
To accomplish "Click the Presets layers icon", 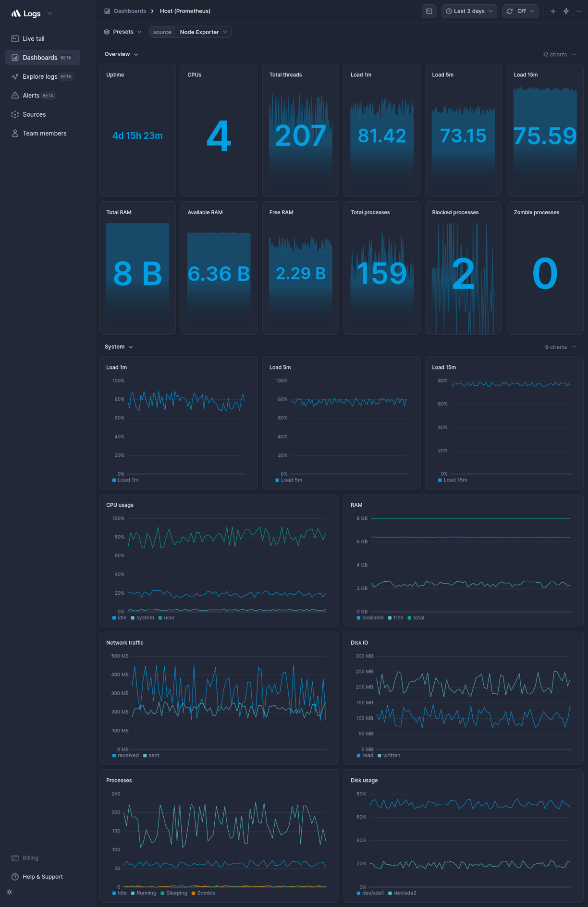I will pyautogui.click(x=107, y=32).
